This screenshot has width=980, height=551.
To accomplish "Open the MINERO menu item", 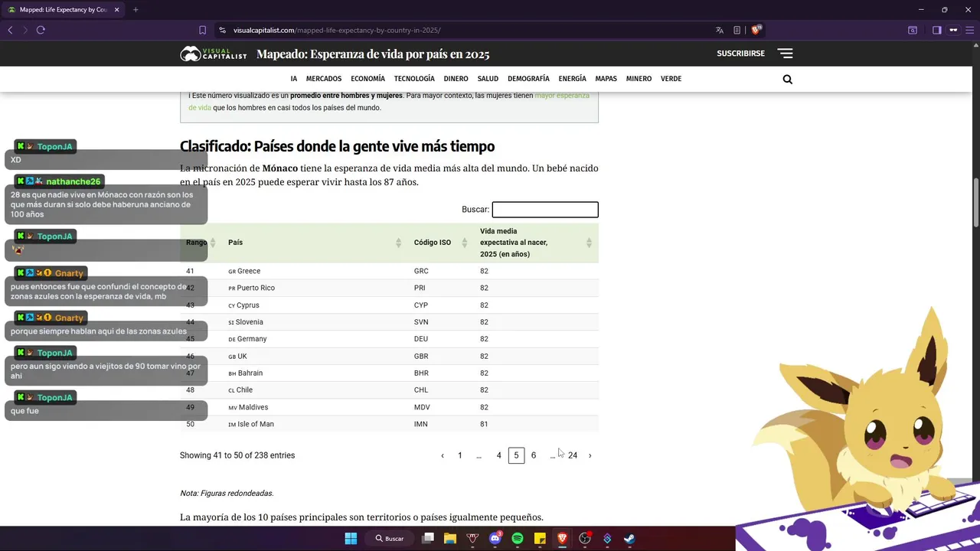I will point(639,79).
